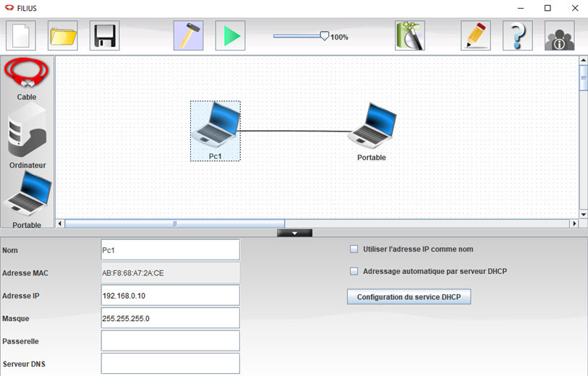Click the Adresse MAC field
The width and height of the screenshot is (588, 376).
170,273
